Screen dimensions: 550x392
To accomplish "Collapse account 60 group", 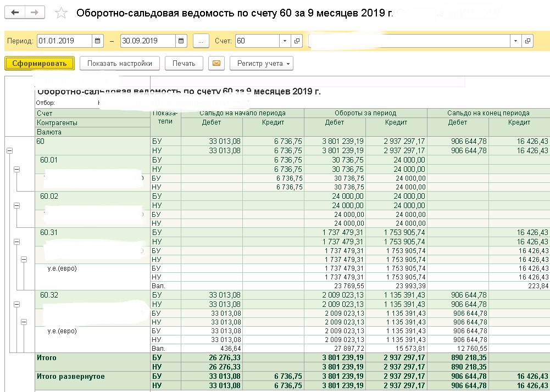I will pyautogui.click(x=9, y=150).
